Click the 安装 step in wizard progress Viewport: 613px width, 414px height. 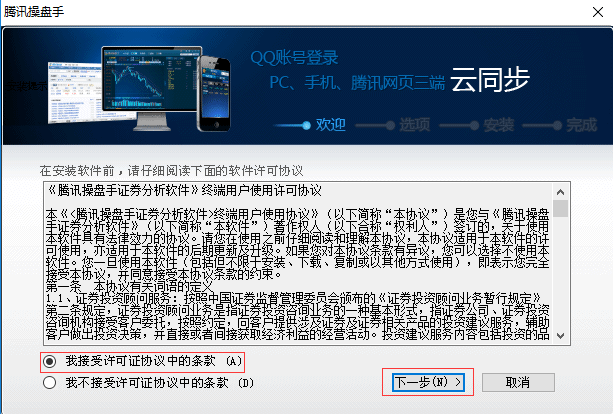[x=498, y=125]
